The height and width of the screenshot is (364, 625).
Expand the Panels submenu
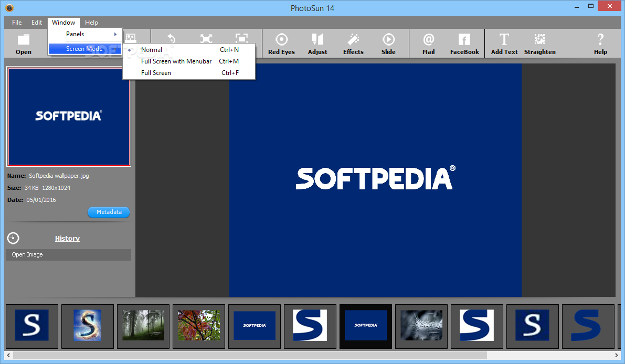(84, 34)
